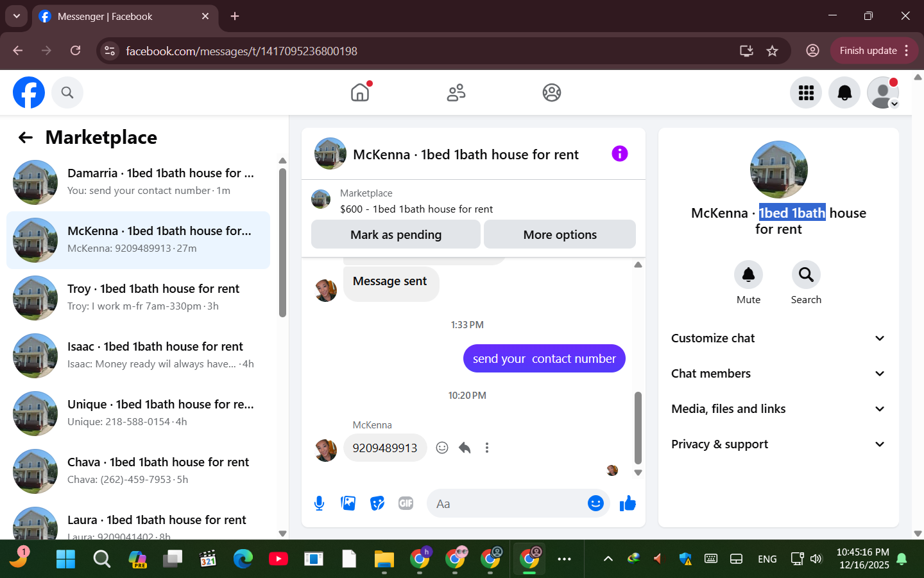This screenshot has width=924, height=578.
Task: Choose a GIF to send
Action: [x=406, y=504]
